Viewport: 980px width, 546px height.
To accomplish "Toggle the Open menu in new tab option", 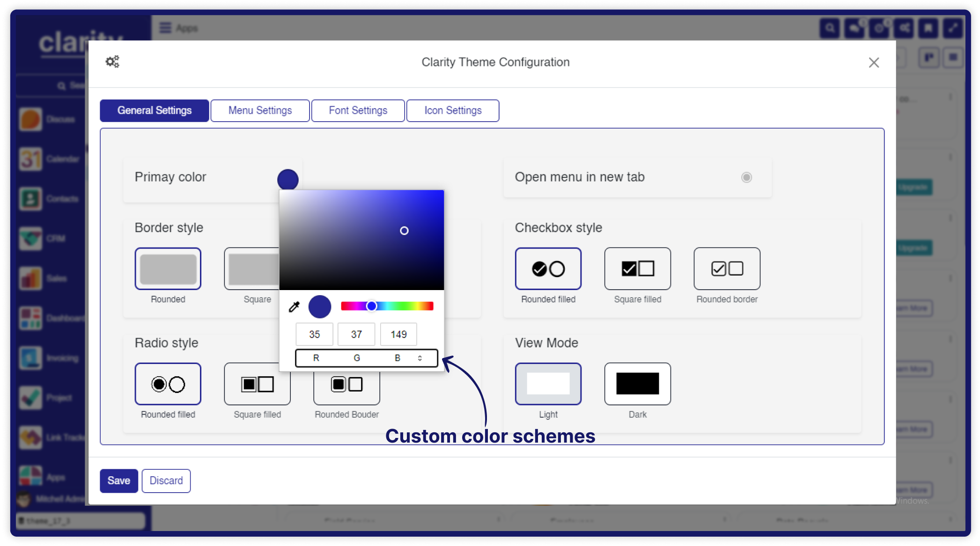I will click(746, 177).
